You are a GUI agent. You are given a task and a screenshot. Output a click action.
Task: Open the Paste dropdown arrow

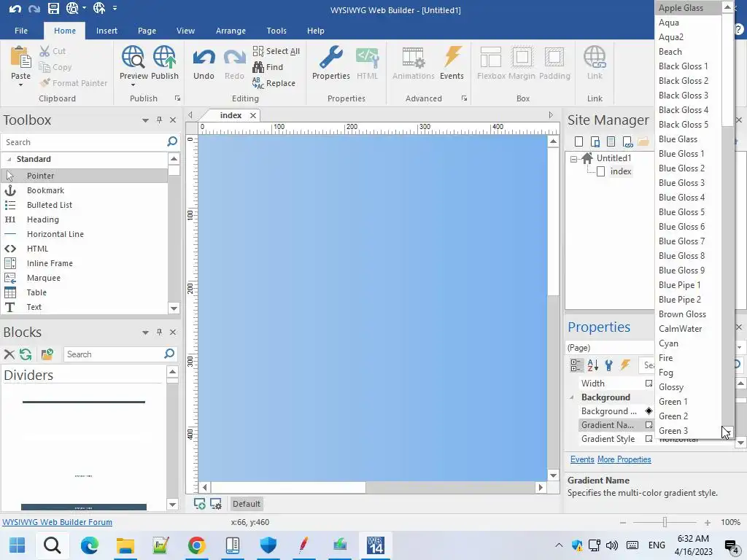tap(20, 85)
